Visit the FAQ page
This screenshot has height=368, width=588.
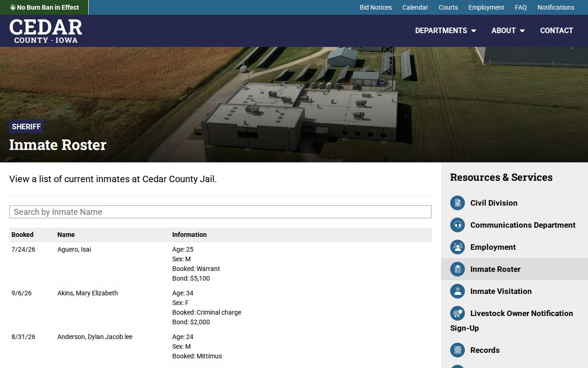tap(521, 7)
